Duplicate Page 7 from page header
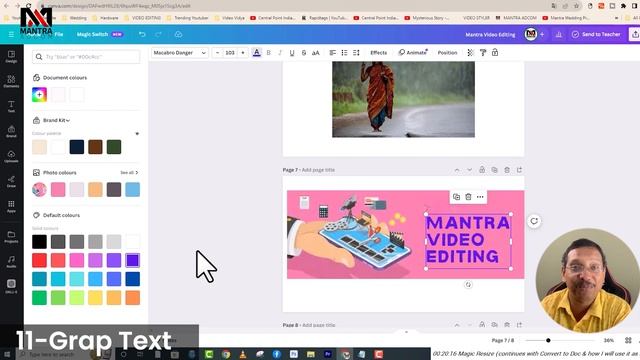640x360 pixels. (494, 170)
